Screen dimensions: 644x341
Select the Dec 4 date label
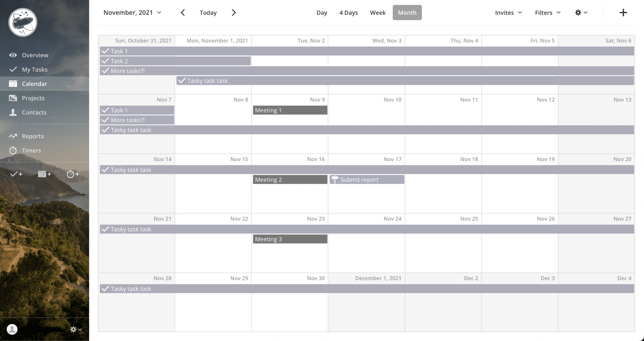[x=624, y=278]
